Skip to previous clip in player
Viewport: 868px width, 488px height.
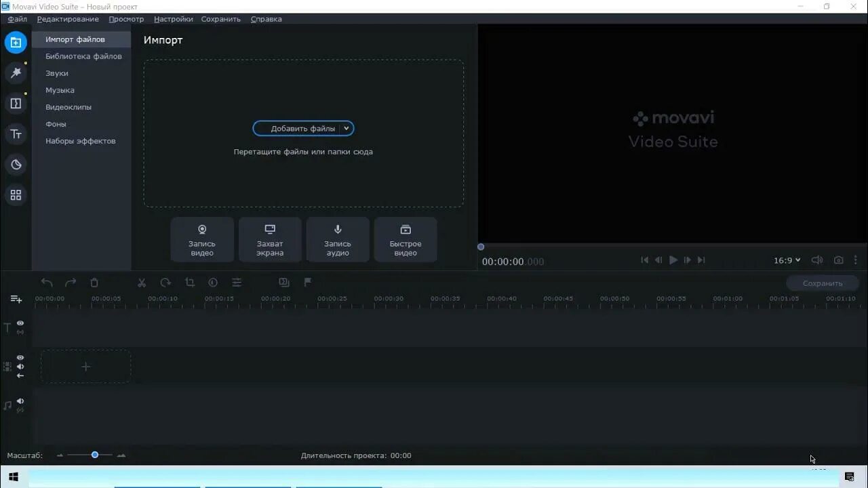pyautogui.click(x=645, y=260)
